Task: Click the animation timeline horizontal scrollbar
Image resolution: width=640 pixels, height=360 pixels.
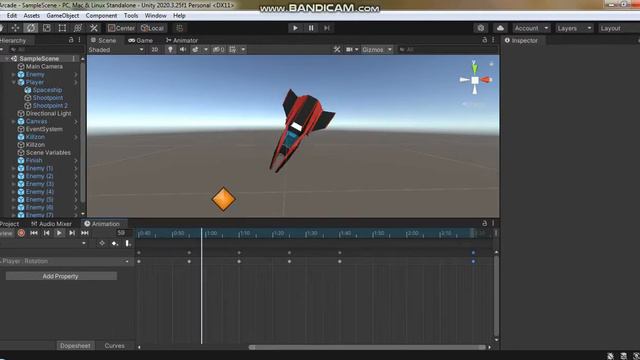Action: point(367,347)
